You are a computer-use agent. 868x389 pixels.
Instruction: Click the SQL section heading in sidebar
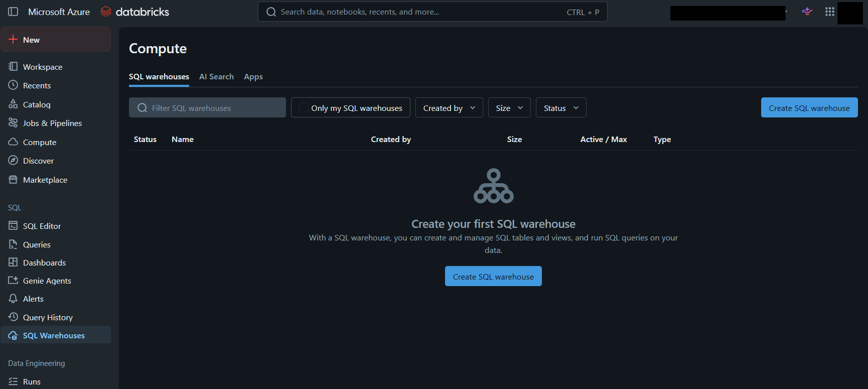(15, 208)
